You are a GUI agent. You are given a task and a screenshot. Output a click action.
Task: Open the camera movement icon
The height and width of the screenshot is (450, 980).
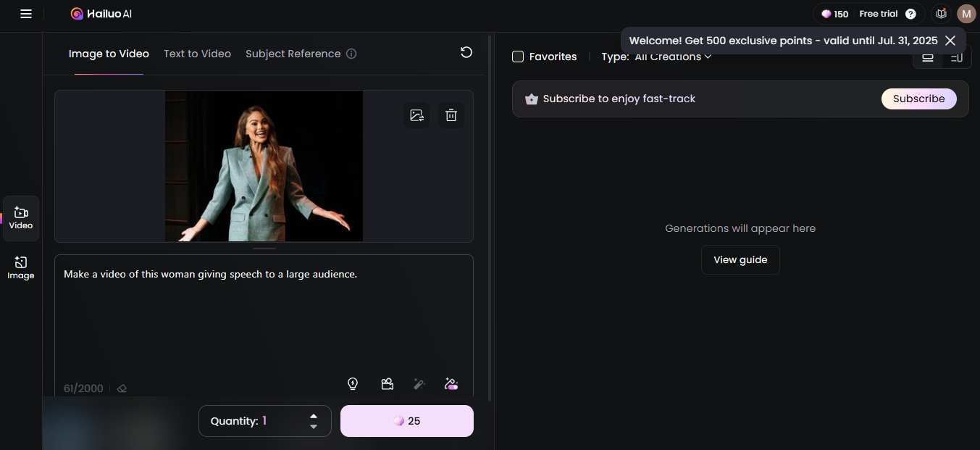[x=387, y=384]
